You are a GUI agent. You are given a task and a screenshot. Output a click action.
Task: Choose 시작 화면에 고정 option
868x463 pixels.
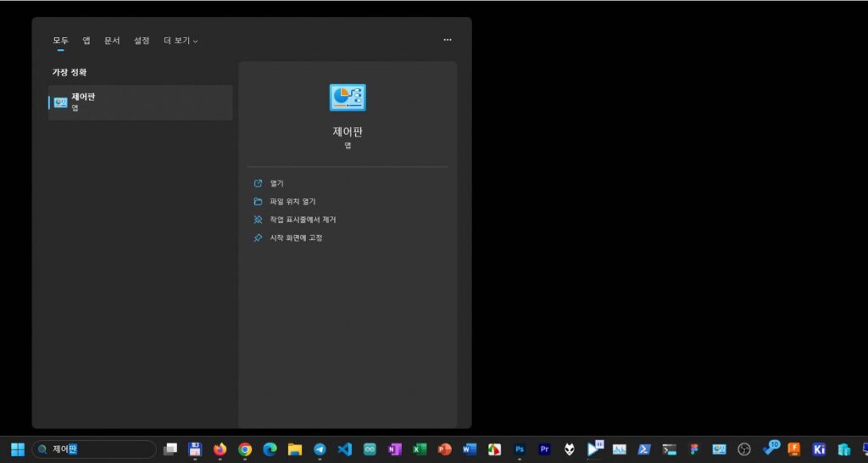pyautogui.click(x=295, y=238)
